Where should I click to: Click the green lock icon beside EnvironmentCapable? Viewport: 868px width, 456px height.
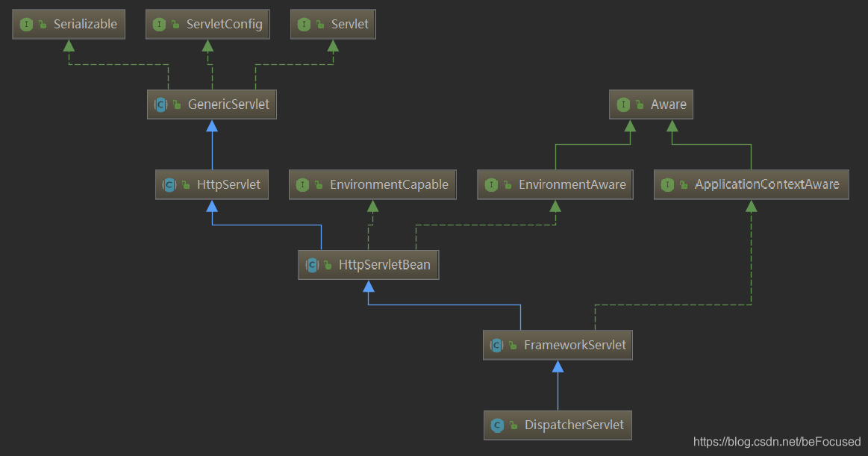318,185
